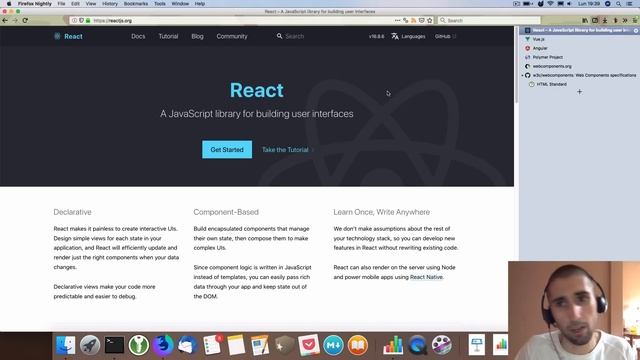640x360 pixels.
Task: Open the M↓ Markdown editor in Dock
Action: pyautogui.click(x=333, y=345)
